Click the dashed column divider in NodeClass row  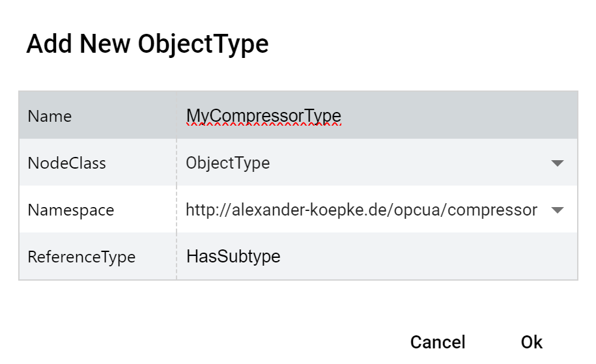pos(177,162)
